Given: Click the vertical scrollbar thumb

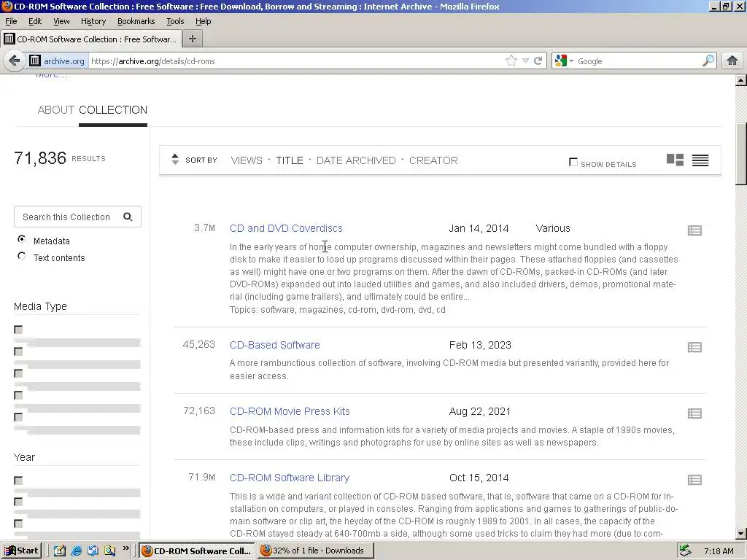Looking at the screenshot, I should pos(741,154).
